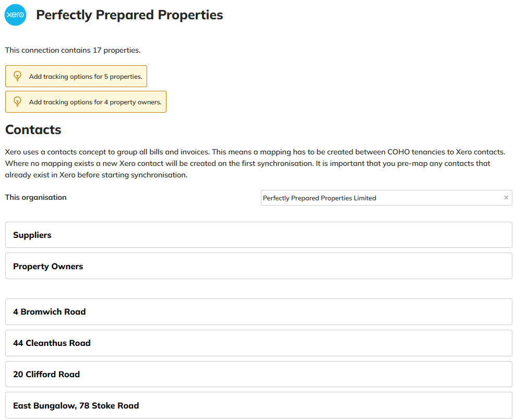
Task: Clear the organisation field with the x icon
Action: [x=506, y=198]
